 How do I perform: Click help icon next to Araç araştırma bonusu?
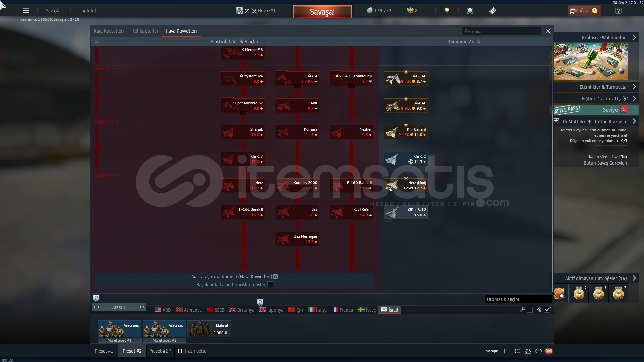tap(275, 277)
